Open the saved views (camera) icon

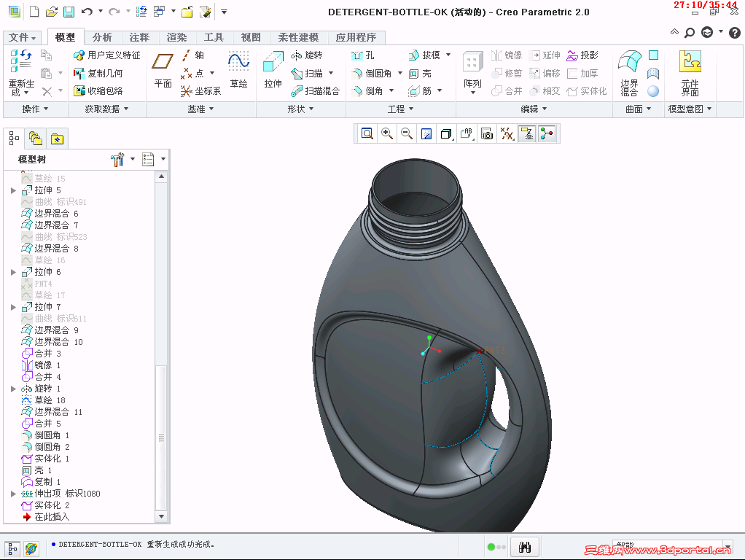pyautogui.click(x=487, y=134)
